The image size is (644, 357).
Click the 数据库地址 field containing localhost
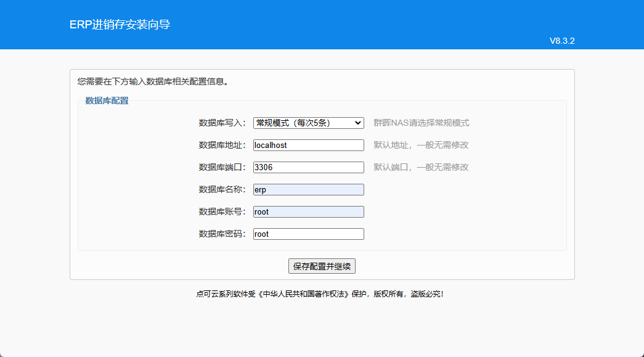[x=308, y=145]
